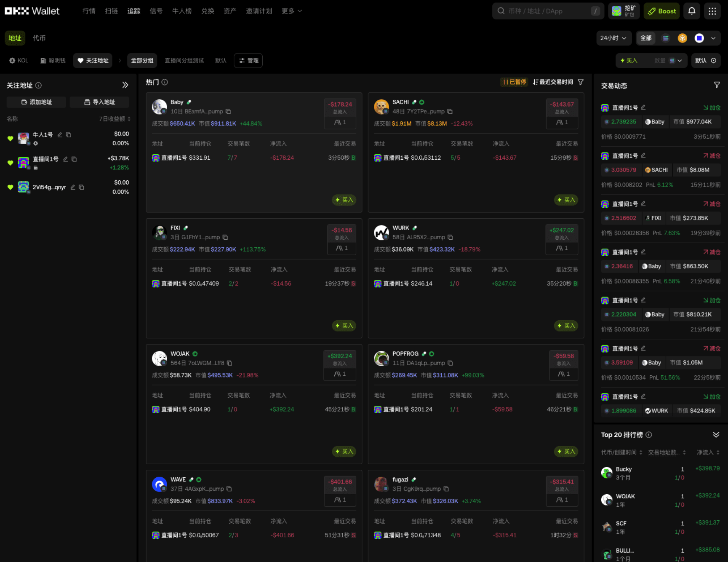Open the 24小时 time range dropdown

(613, 38)
